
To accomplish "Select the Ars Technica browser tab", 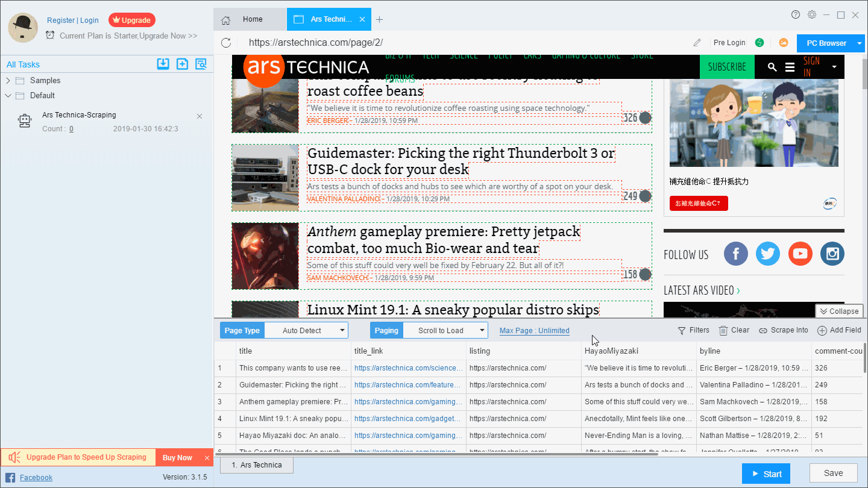I will (x=329, y=19).
